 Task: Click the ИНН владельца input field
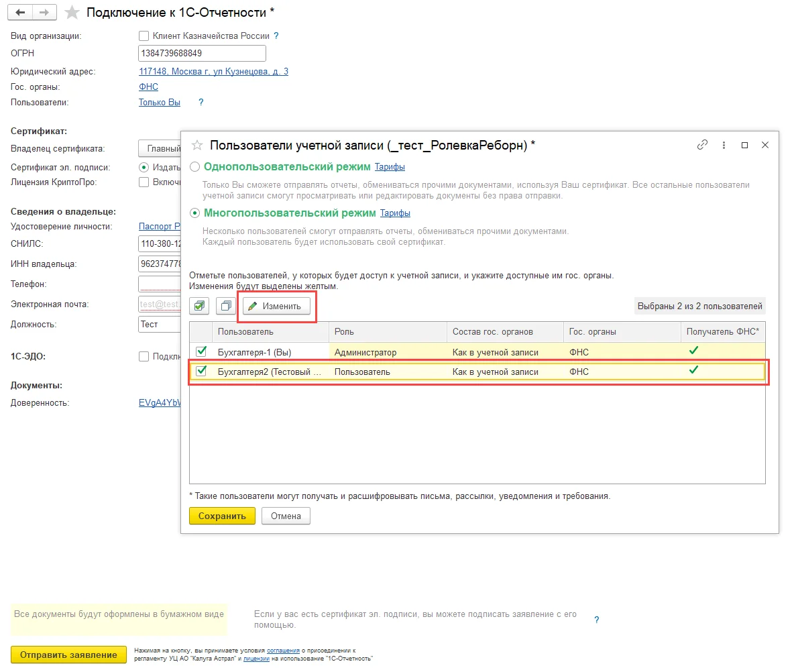[160, 264]
